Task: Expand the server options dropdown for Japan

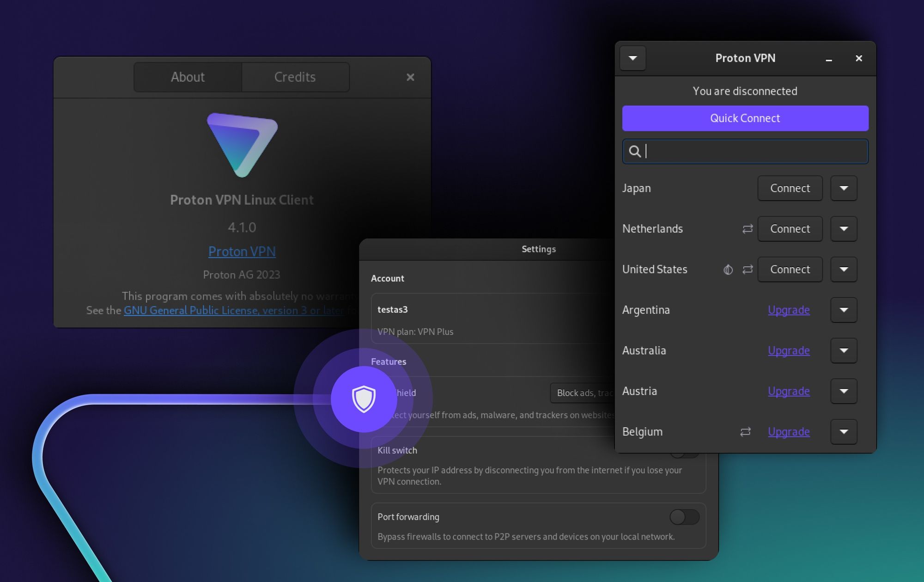Action: (844, 188)
